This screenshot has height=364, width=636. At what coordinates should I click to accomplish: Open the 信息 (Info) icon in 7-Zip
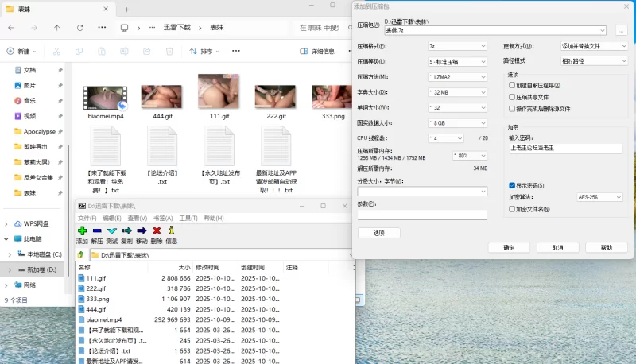click(x=171, y=230)
